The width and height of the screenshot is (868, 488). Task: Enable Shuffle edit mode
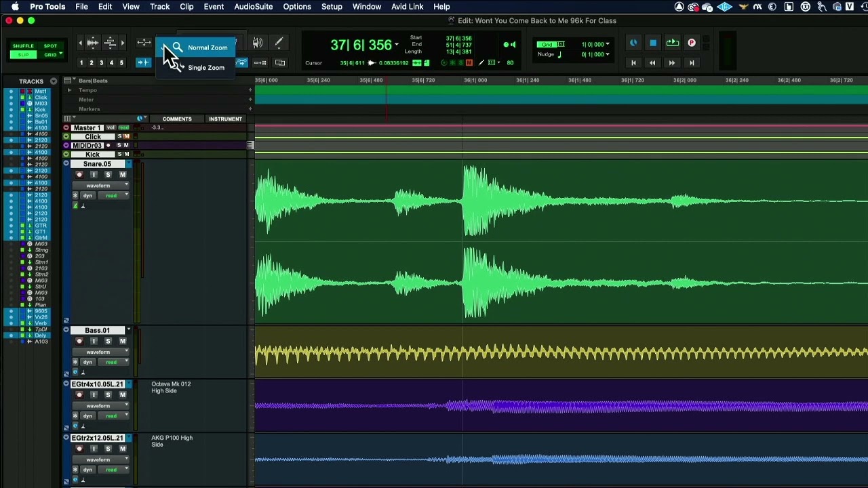coord(23,46)
